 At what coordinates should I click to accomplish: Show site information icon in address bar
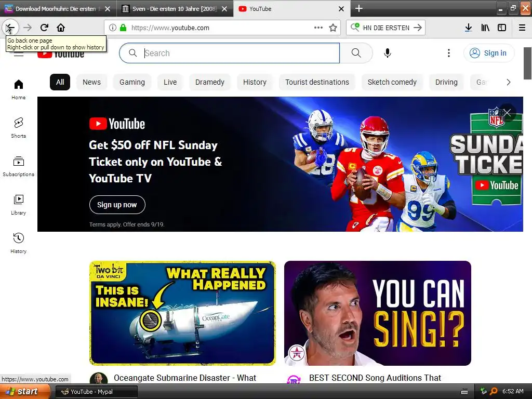pyautogui.click(x=113, y=28)
